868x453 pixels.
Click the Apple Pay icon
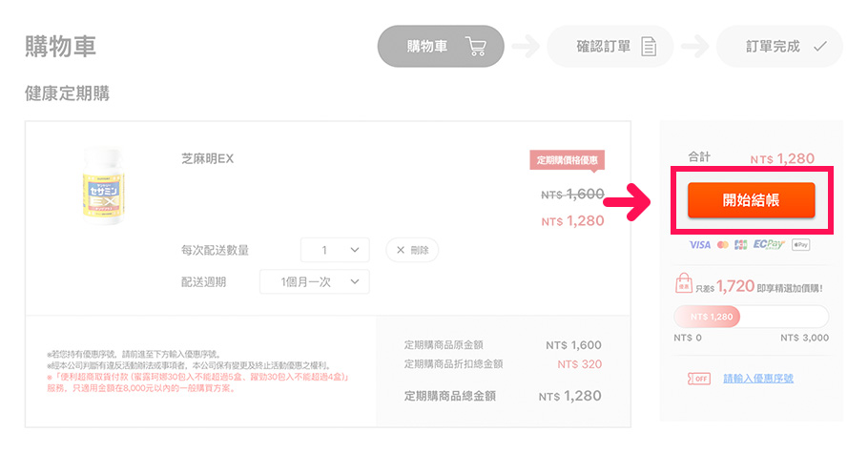800,245
